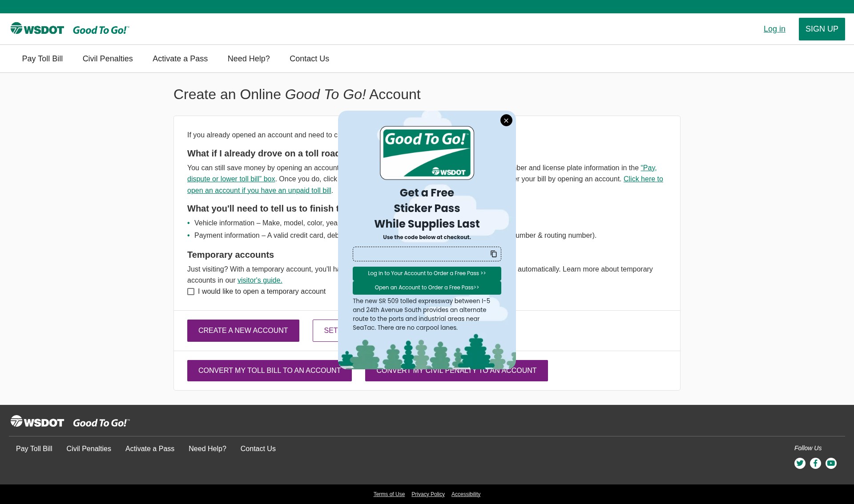Copy the promo code with clipboard icon
The height and width of the screenshot is (504, 854).
493,254
